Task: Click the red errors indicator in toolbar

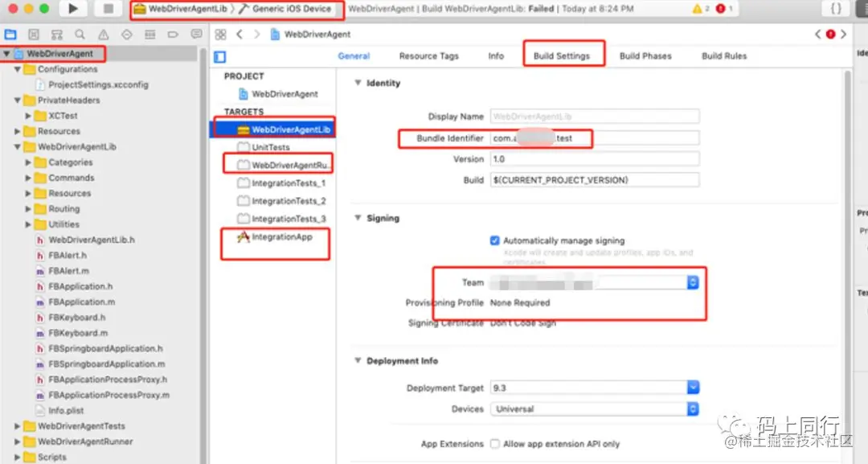Action: (x=724, y=8)
